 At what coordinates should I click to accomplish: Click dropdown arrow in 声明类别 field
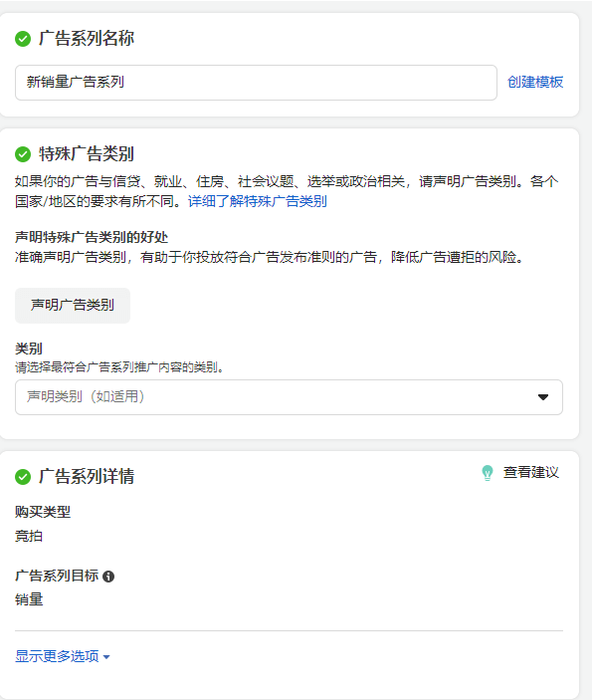point(543,397)
